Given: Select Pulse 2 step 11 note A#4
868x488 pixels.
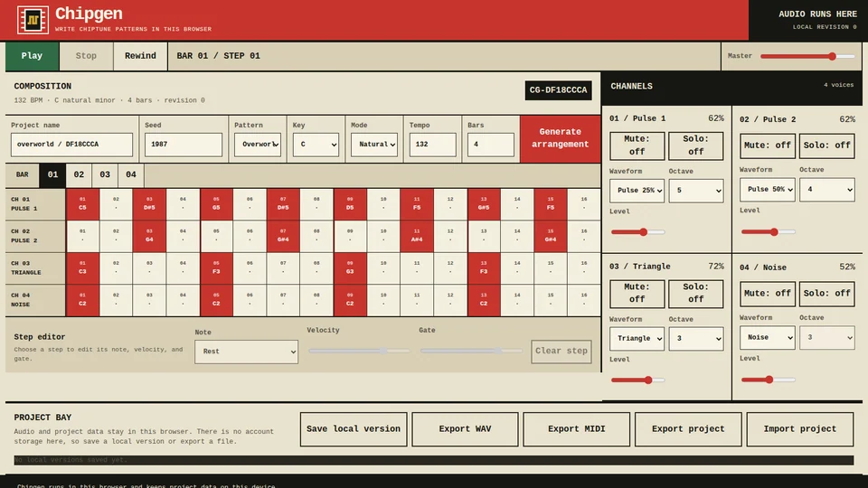Looking at the screenshot, I should (417, 236).
